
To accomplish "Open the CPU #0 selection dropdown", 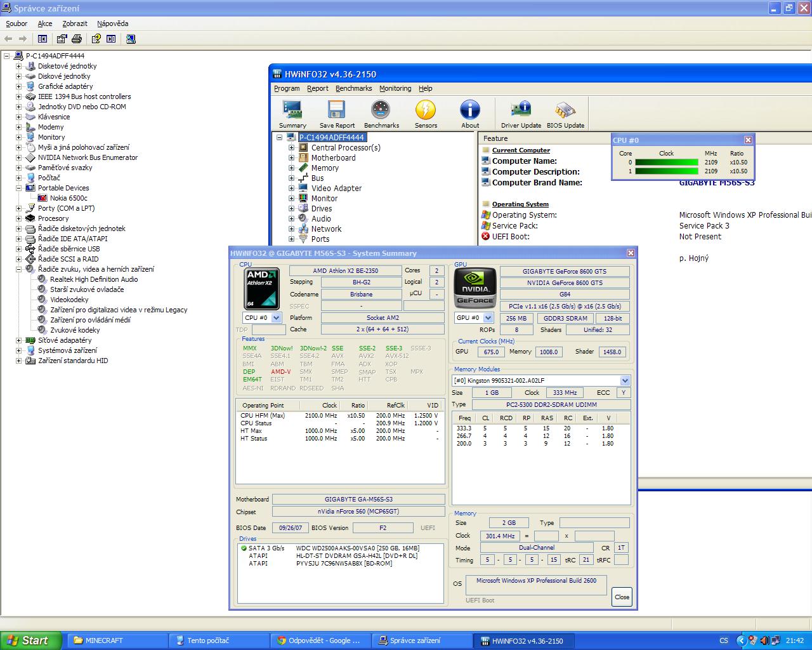I will tap(277, 318).
